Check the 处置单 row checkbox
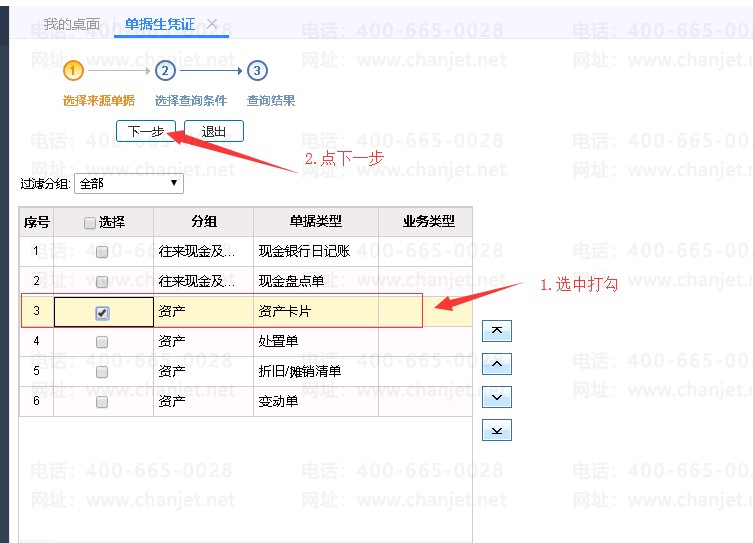The width and height of the screenshot is (753, 543). pos(102,342)
